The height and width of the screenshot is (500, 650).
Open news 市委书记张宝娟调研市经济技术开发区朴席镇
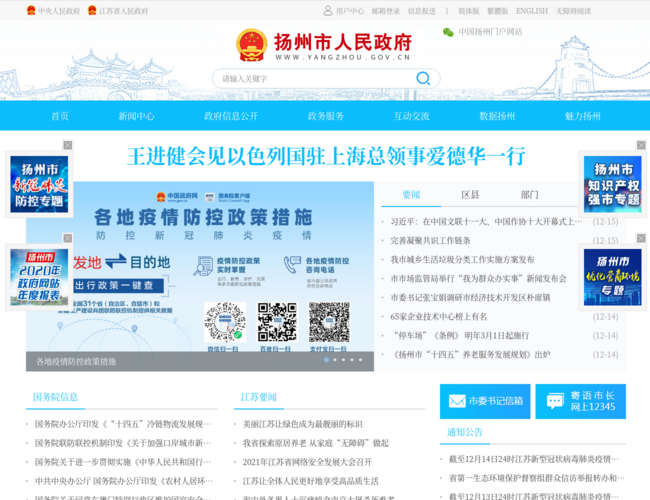[471, 298]
